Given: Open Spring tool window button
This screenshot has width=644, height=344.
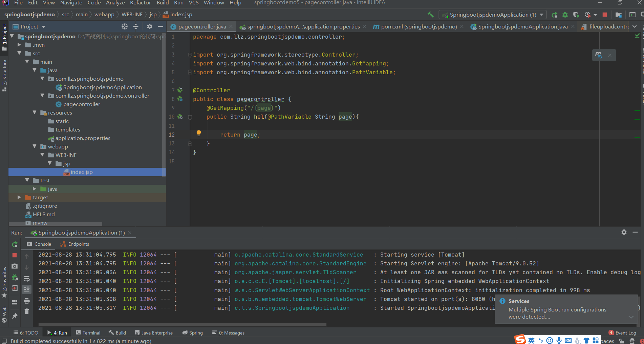Looking at the screenshot, I should 192,333.
